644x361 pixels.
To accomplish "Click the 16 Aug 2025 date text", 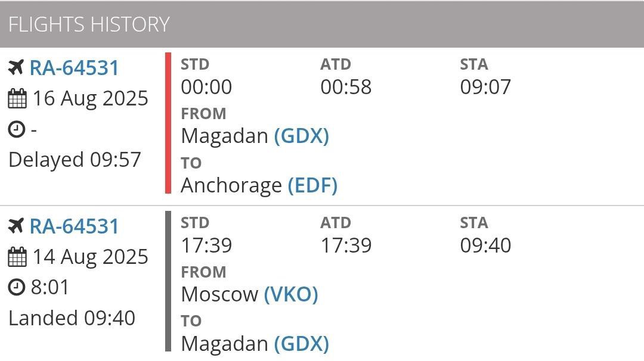I will click(90, 98).
